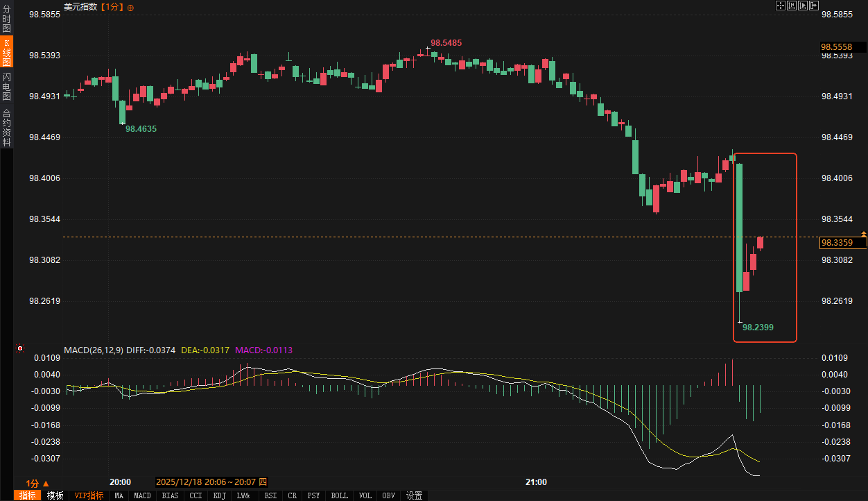Click the jump-to-start chart icon
Screen dimensions: 868x501
(x=792, y=6)
